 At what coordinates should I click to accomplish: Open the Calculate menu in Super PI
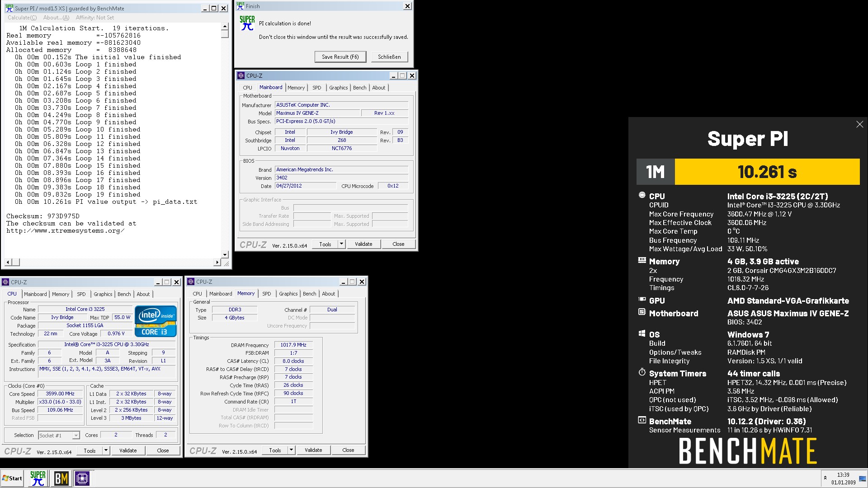click(x=22, y=18)
